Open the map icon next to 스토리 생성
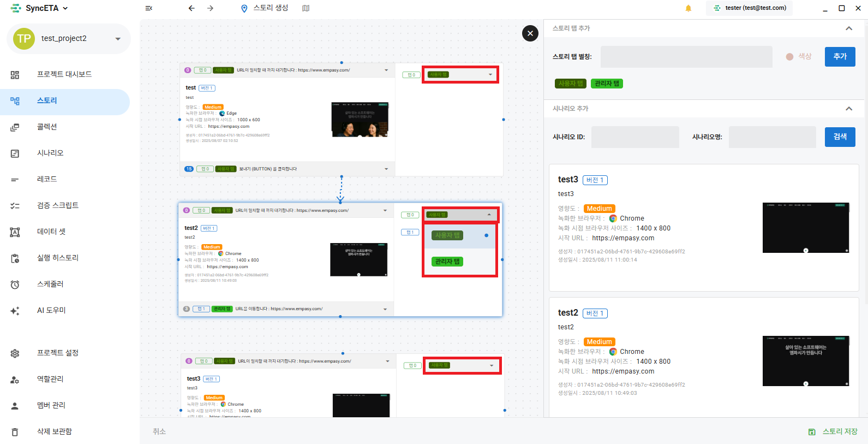 pyautogui.click(x=306, y=8)
